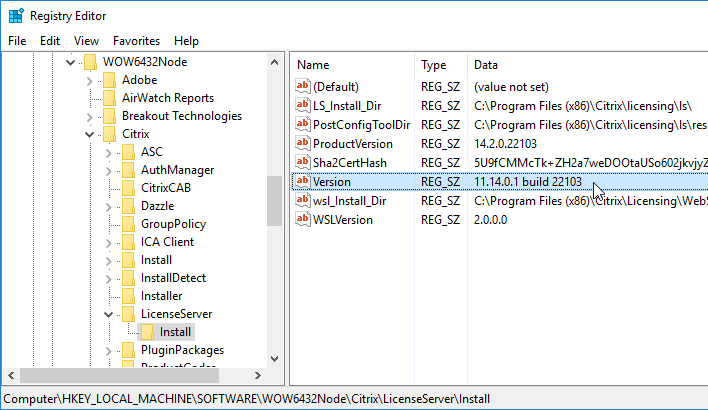This screenshot has width=708, height=410.
Task: Expand the Dazzle key
Action: (108, 207)
